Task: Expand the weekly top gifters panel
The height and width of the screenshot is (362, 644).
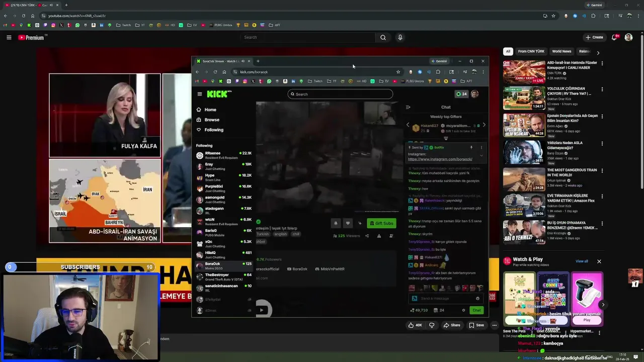Action: (446, 138)
